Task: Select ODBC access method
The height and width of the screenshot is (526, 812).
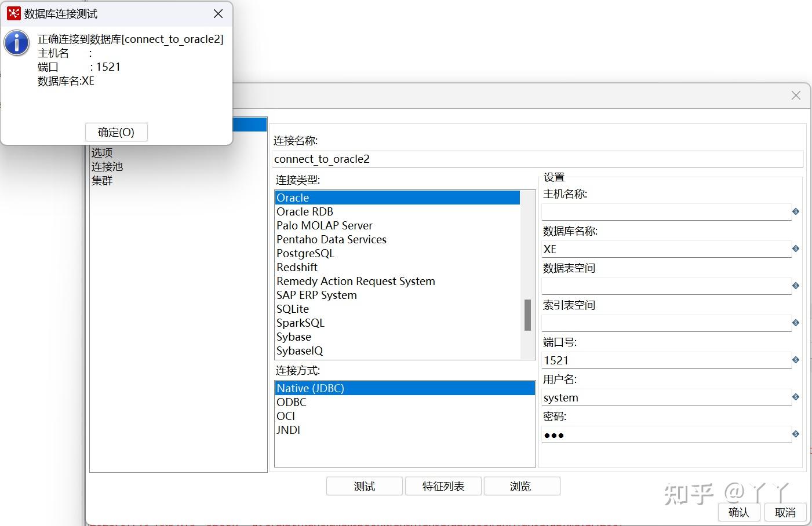Action: (405, 402)
